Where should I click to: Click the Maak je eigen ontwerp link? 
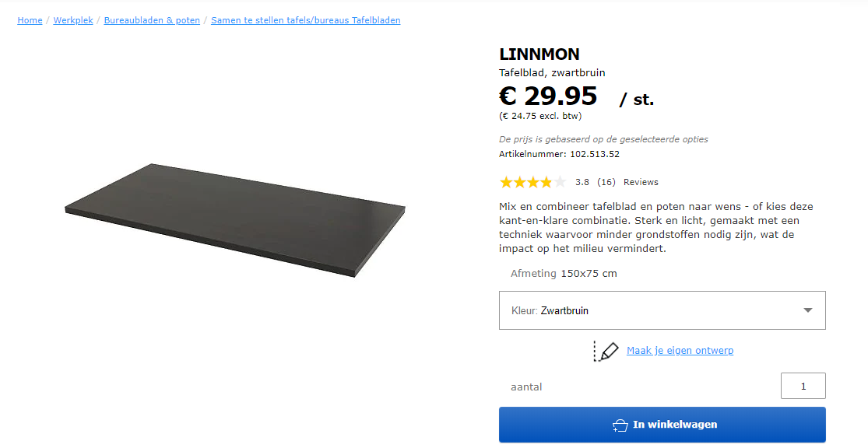click(x=680, y=351)
